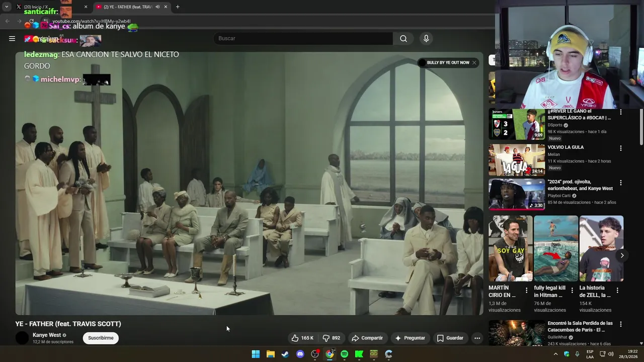This screenshot has width=644, height=362.
Task: Open the tab search dropdown arrow
Action: pyautogui.click(x=6, y=7)
